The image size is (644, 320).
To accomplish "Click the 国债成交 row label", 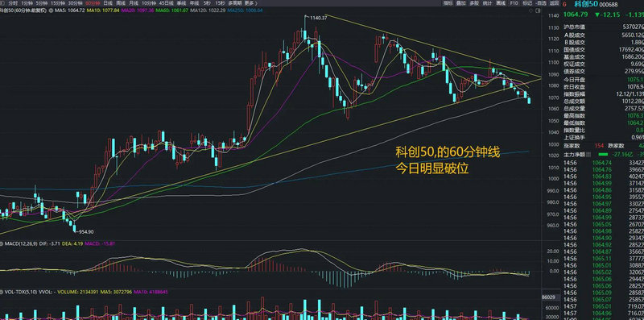I will [575, 50].
